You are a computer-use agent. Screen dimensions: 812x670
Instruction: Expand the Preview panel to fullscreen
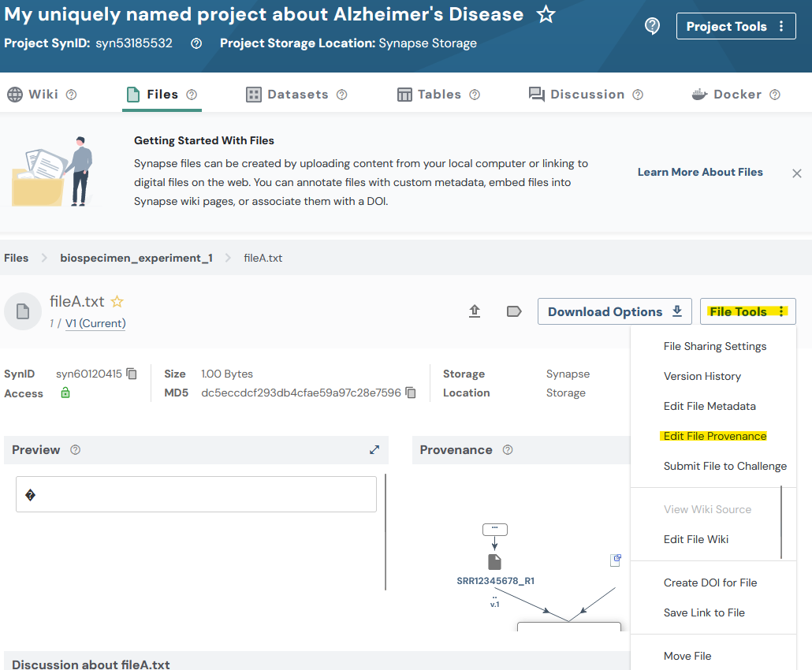pyautogui.click(x=374, y=450)
